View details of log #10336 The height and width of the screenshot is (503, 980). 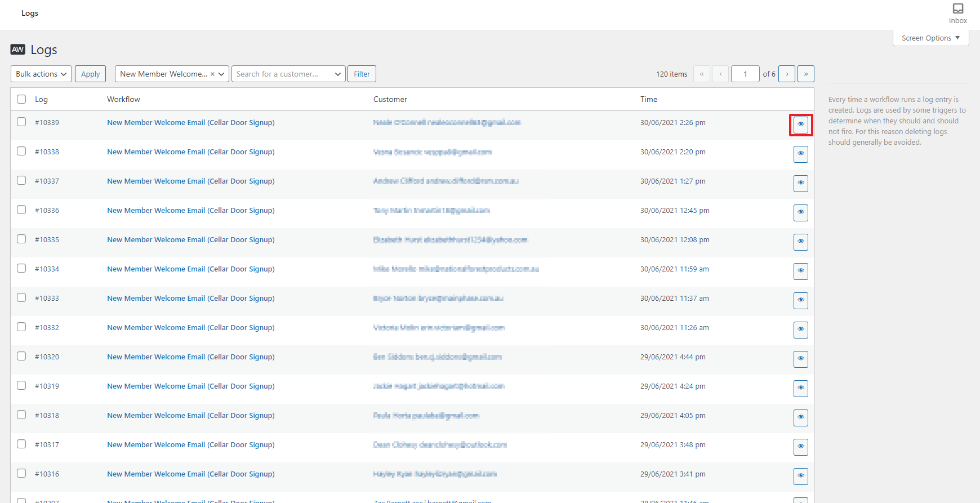tap(800, 212)
